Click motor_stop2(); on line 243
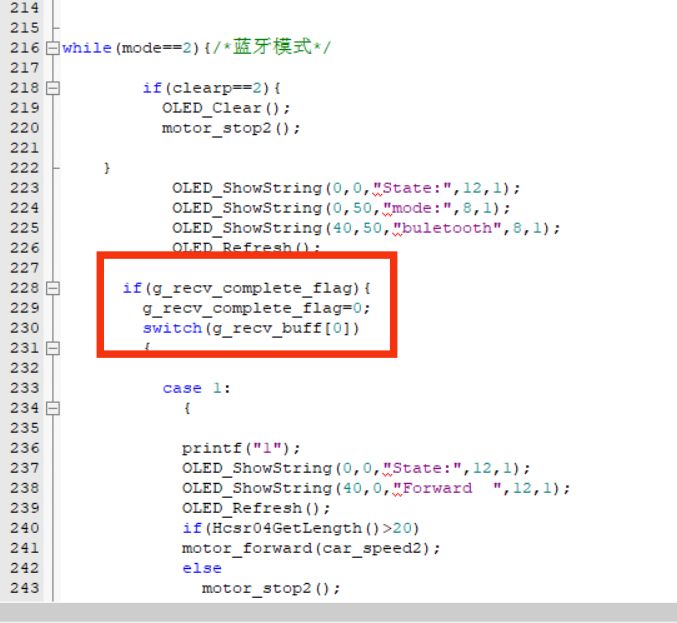The height and width of the screenshot is (623, 677). pos(271,588)
